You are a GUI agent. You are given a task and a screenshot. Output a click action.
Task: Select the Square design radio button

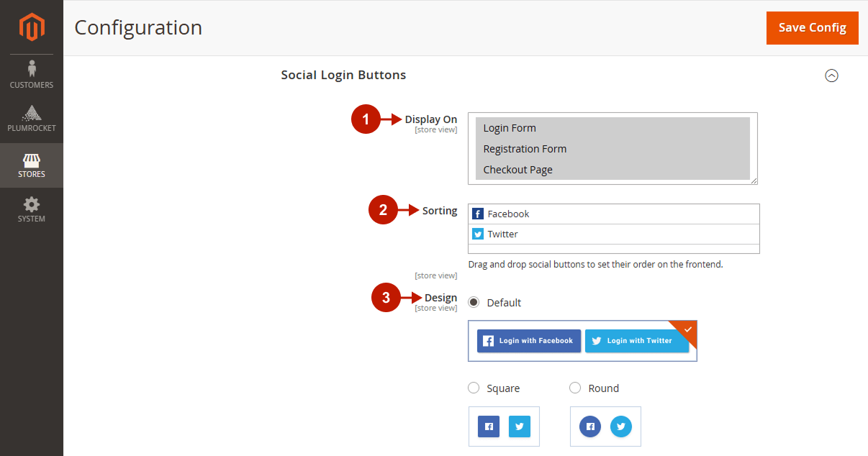(474, 388)
